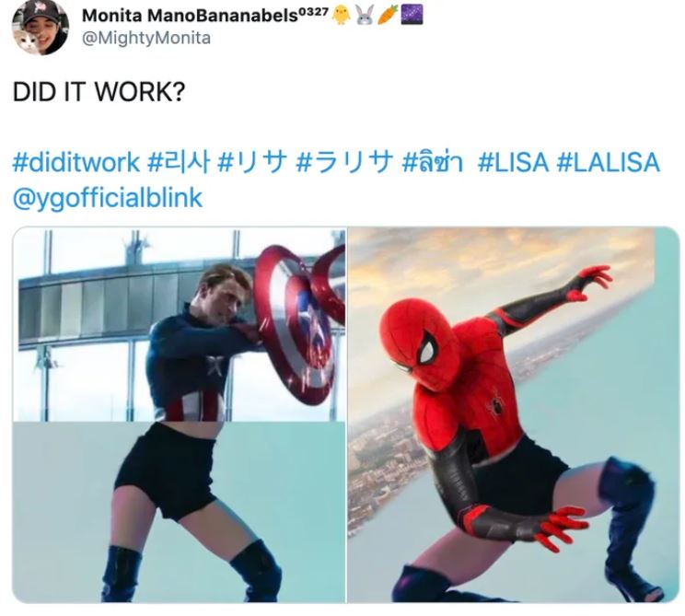Open the Japanese #リサ hashtag
Screen dimensions: 685x616
[x=252, y=162]
